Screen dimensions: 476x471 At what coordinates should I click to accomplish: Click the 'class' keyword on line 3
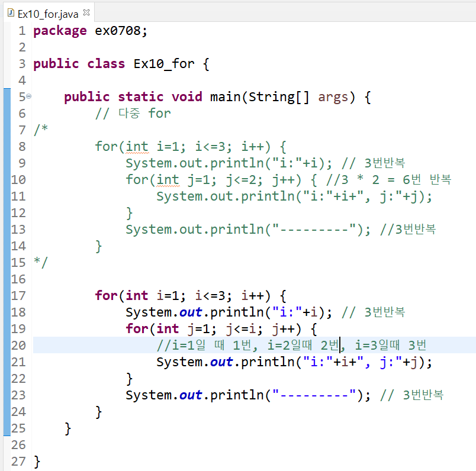106,64
